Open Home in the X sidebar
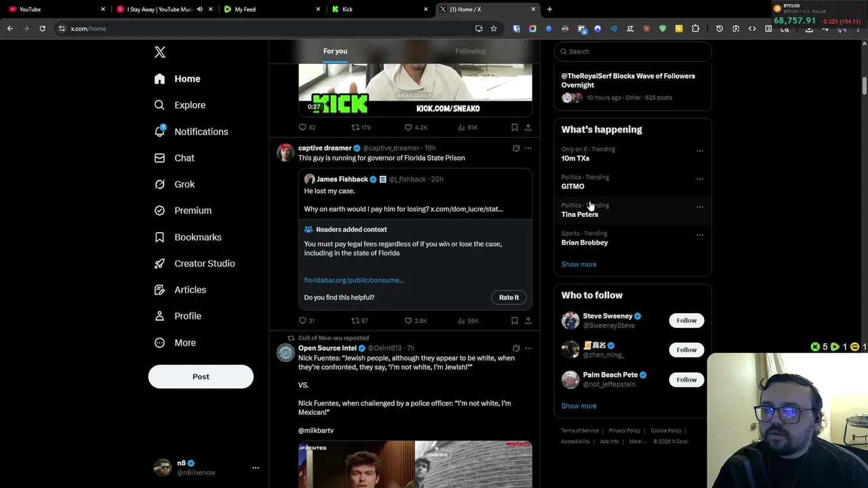 coord(177,79)
